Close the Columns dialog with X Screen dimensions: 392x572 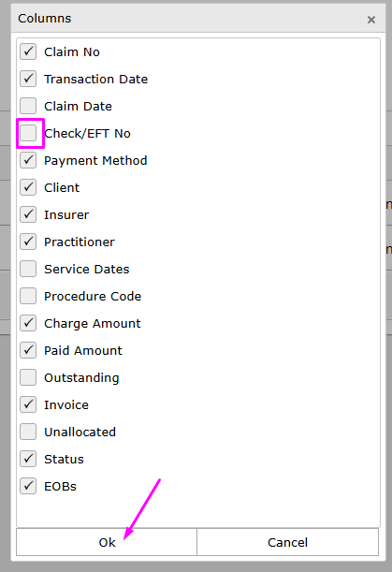(x=371, y=20)
